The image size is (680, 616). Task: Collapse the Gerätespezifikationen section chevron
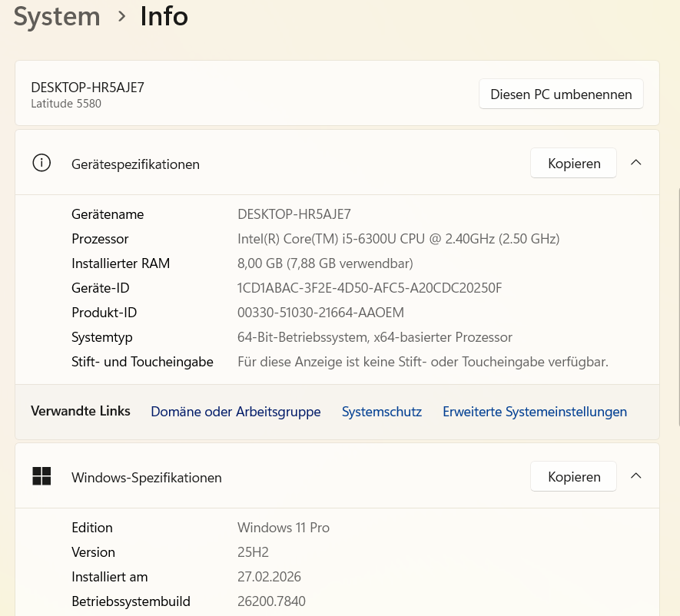pyautogui.click(x=635, y=163)
